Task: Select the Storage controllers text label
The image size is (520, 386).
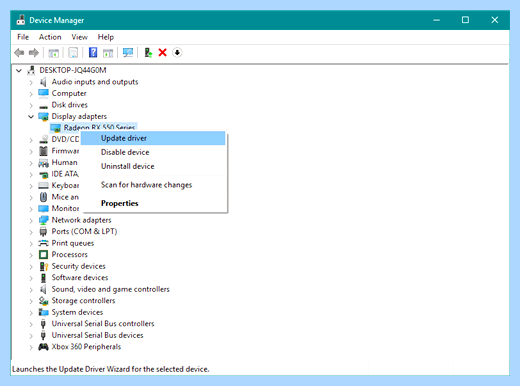Action: tap(83, 301)
